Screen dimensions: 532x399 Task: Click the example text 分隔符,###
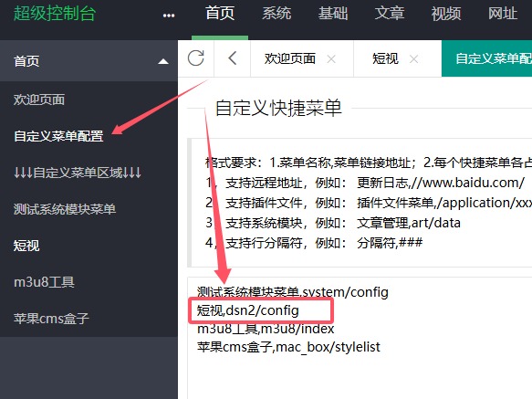390,243
